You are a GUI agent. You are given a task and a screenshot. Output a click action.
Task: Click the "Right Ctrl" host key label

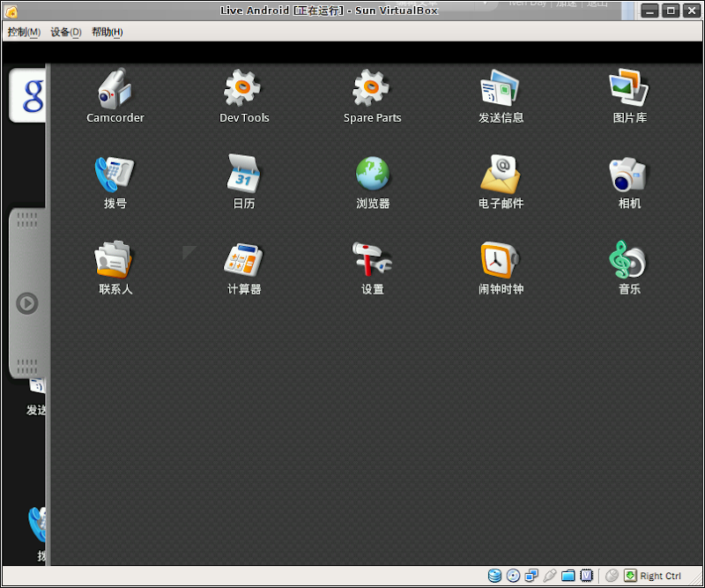point(660,576)
